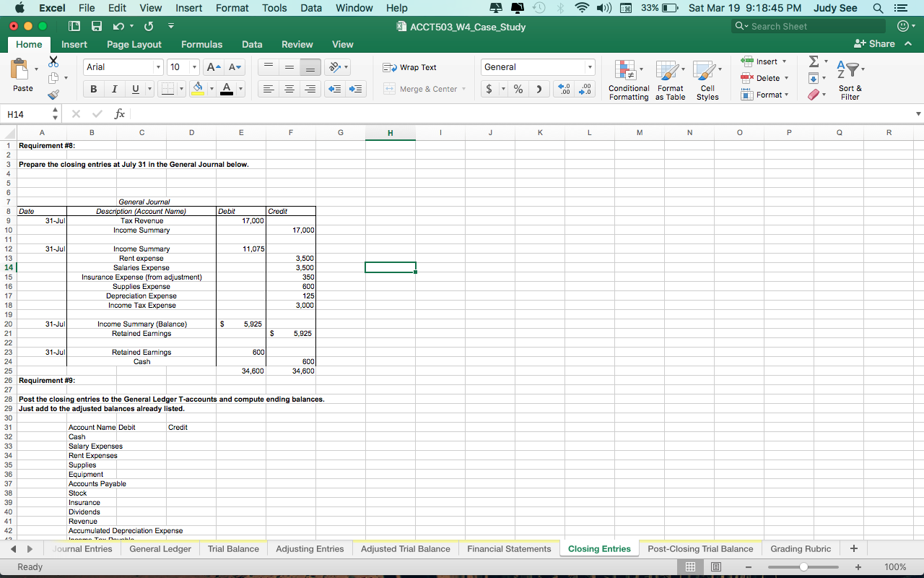
Task: Open the General Ledger sheet tab
Action: [x=160, y=549]
